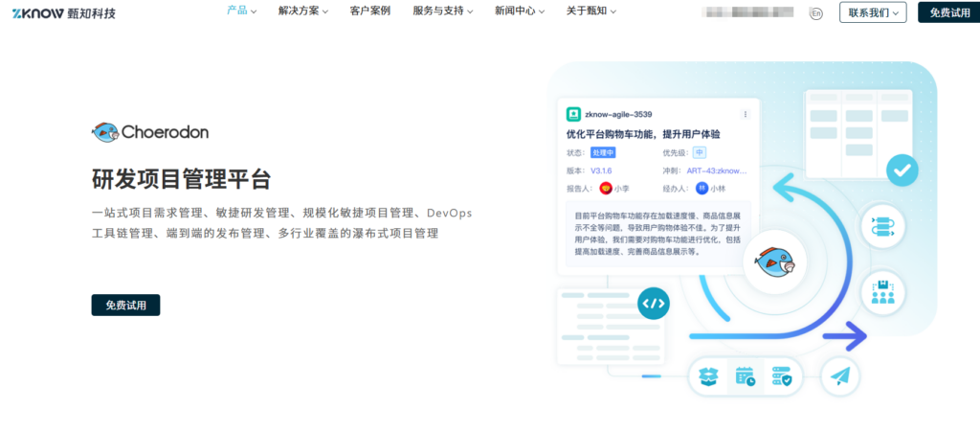The width and height of the screenshot is (980, 432).
Task: Click the 免费试用 button in the top bar
Action: click(x=948, y=12)
